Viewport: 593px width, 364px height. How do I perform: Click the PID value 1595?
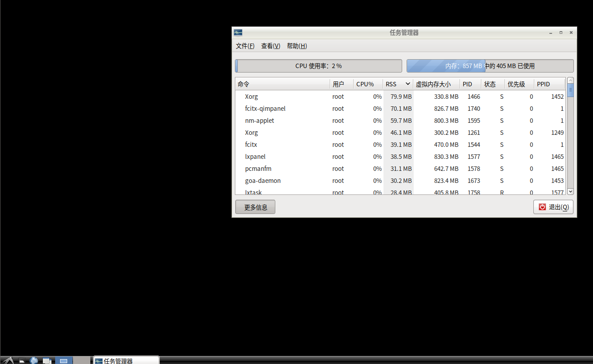(474, 121)
